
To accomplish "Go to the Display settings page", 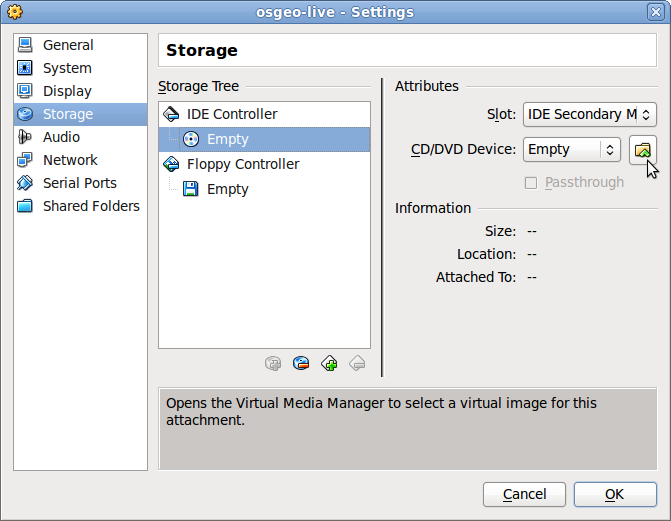I will [x=67, y=91].
